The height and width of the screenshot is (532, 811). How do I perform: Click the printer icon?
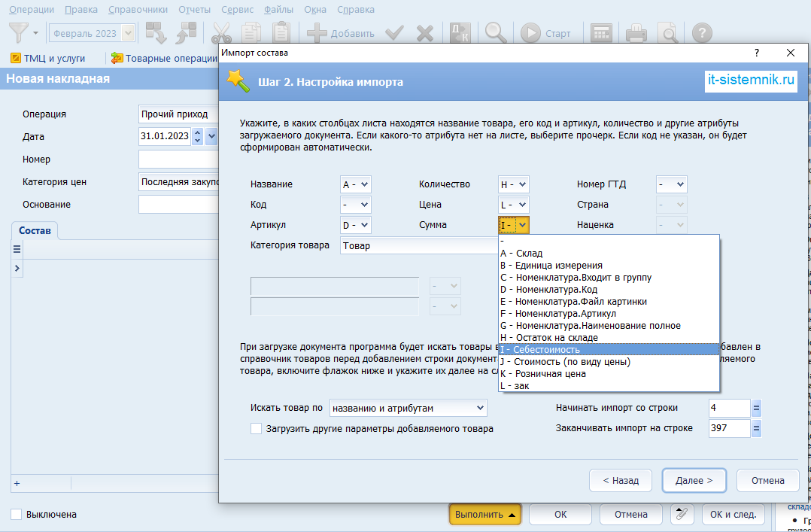click(636, 33)
